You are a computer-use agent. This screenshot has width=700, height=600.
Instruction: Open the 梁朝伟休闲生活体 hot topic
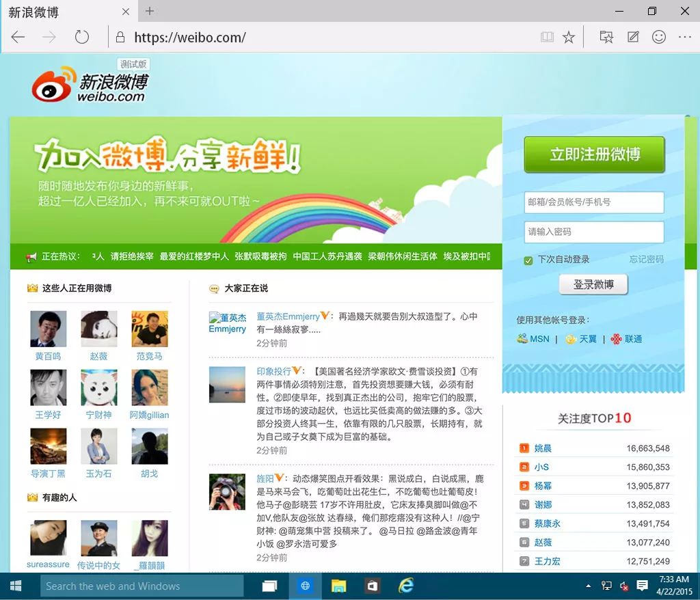[402, 257]
